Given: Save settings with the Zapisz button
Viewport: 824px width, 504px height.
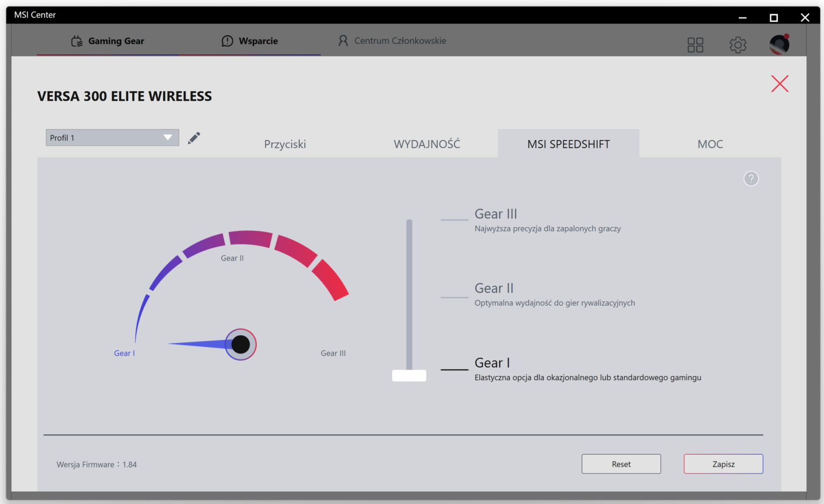Looking at the screenshot, I should [723, 464].
